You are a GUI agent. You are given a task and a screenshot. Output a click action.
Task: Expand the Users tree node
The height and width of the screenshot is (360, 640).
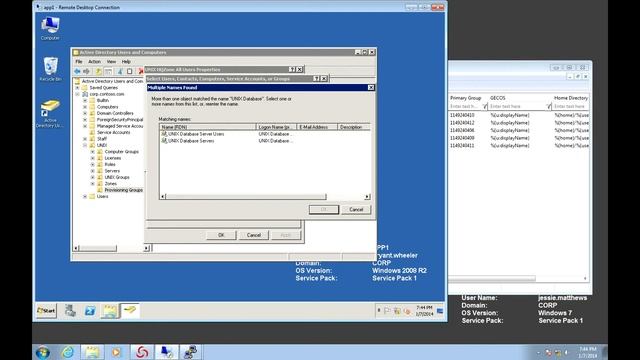click(85, 196)
